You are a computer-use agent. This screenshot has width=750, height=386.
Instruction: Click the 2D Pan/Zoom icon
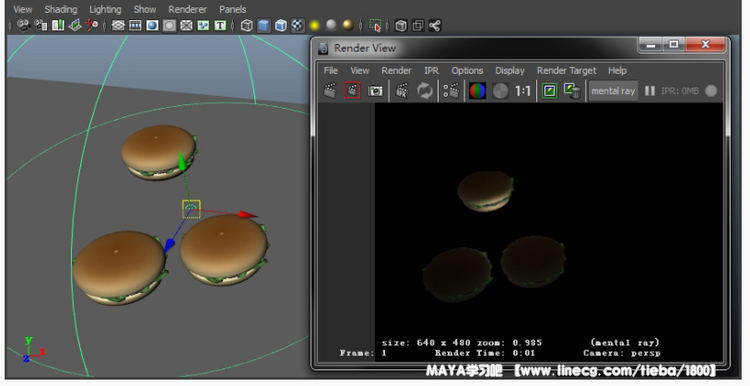[x=91, y=25]
